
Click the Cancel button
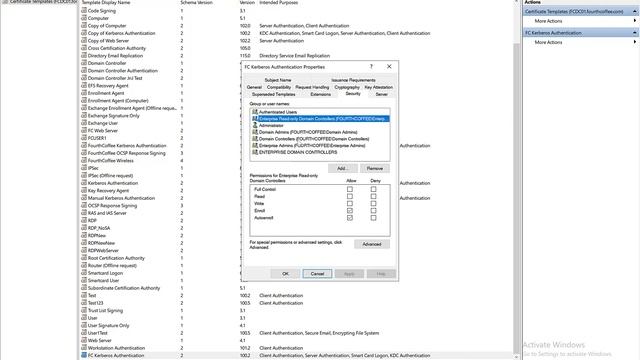point(317,274)
